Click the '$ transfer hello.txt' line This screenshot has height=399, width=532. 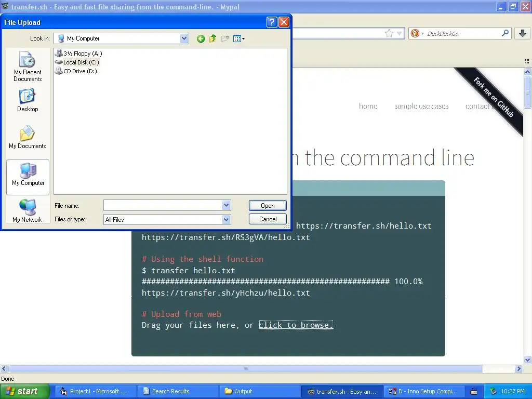click(188, 270)
